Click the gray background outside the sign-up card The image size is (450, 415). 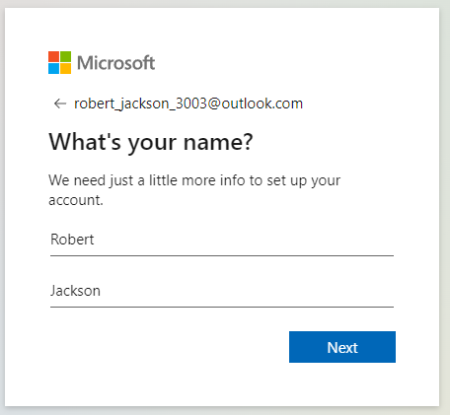(x=445, y=200)
